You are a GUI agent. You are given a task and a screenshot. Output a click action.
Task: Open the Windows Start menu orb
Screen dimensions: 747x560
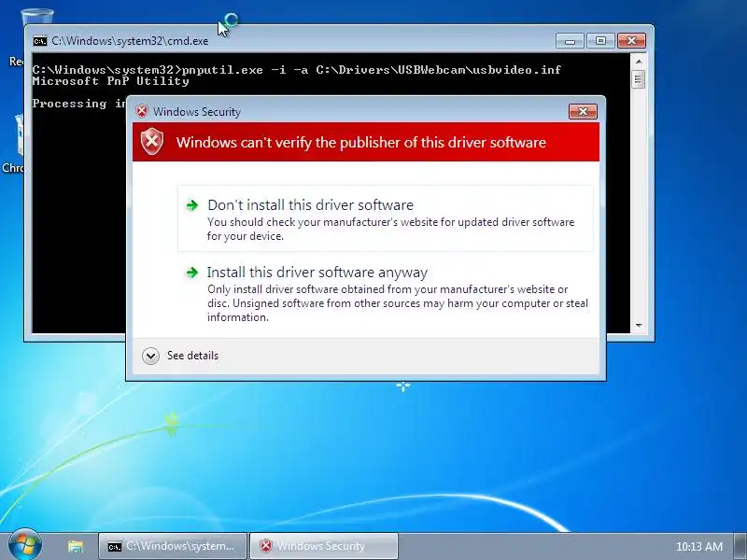click(25, 545)
